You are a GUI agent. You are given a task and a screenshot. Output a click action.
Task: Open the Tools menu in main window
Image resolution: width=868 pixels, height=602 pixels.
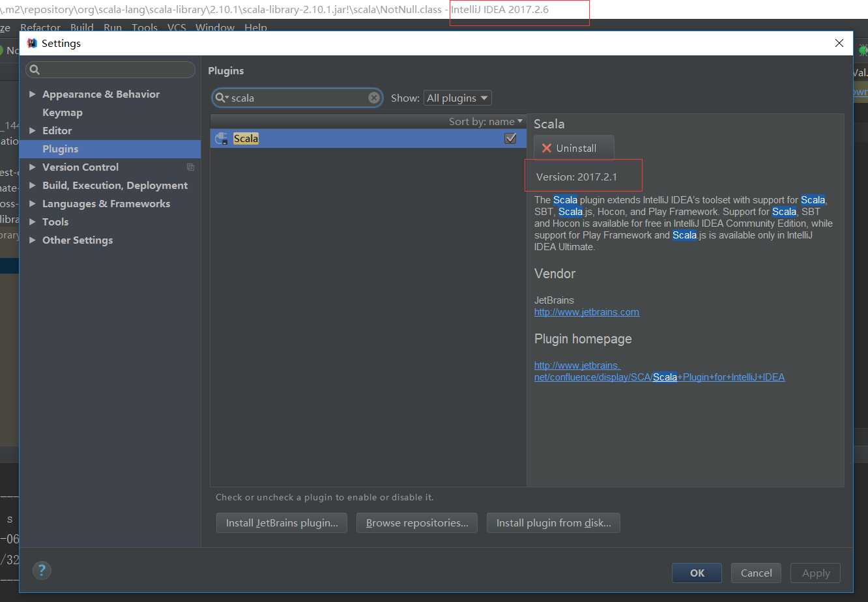(x=145, y=27)
